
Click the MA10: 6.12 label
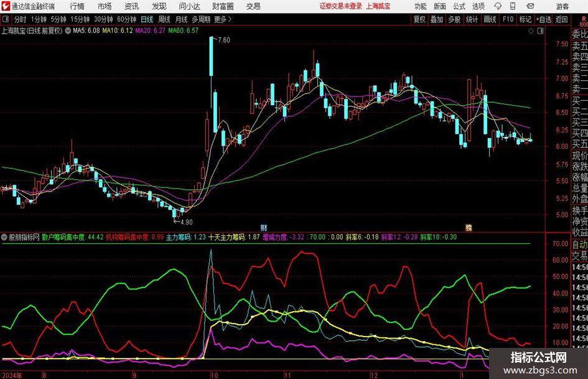pos(118,30)
